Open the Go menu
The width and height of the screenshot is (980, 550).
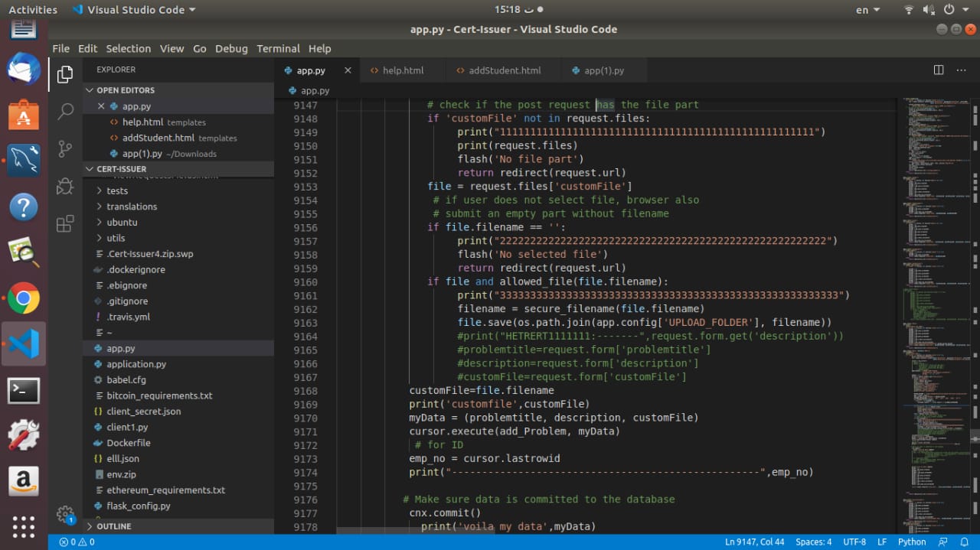click(200, 48)
